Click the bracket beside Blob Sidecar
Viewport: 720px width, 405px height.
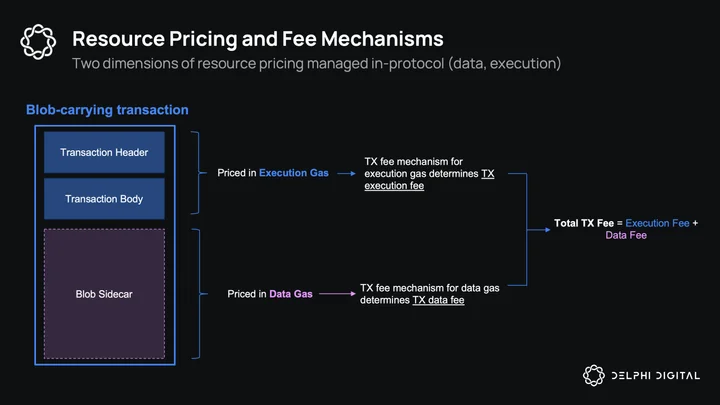point(198,293)
